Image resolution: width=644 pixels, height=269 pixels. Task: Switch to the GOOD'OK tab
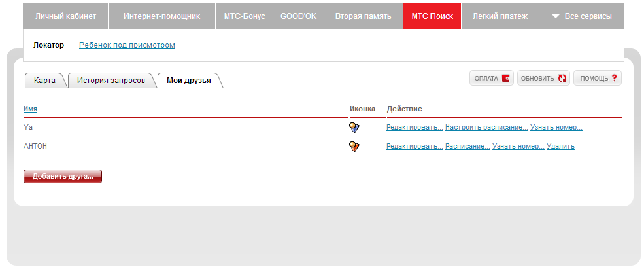tap(299, 16)
